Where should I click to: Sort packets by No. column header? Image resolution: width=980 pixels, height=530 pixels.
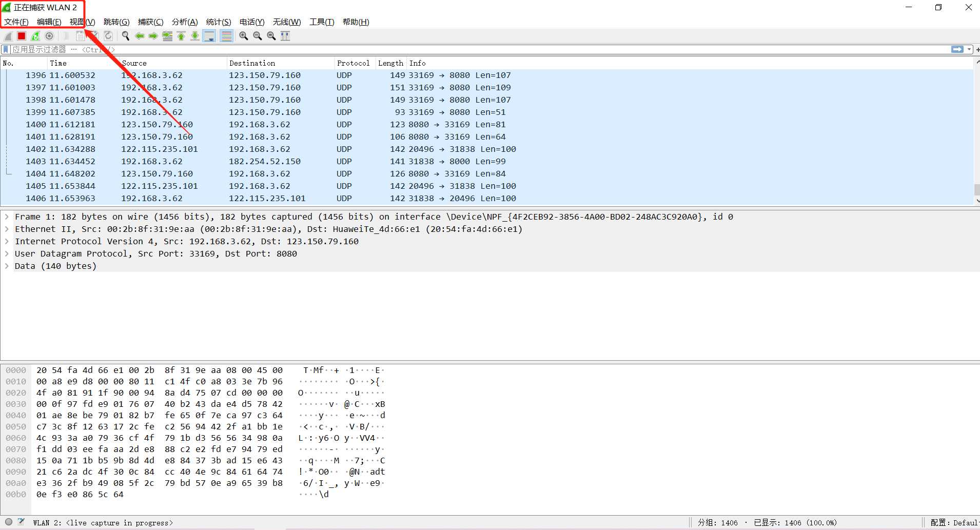coord(24,63)
